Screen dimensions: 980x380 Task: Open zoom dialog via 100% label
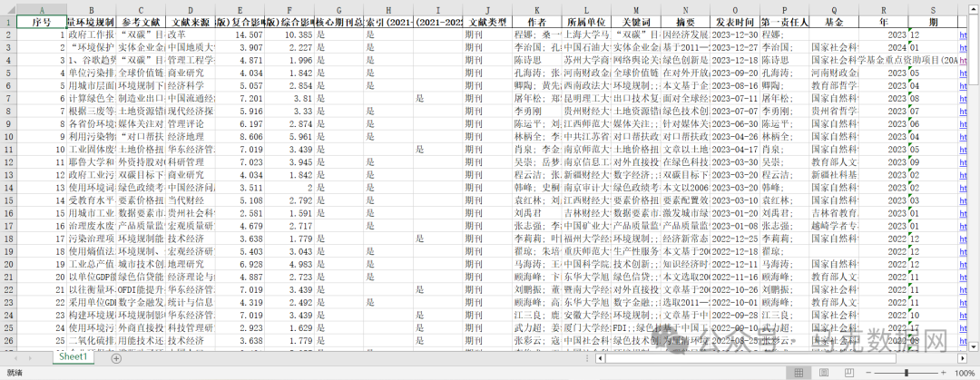tap(966, 373)
